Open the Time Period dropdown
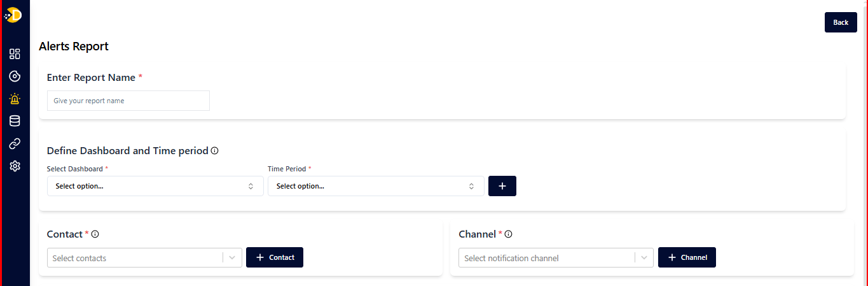This screenshot has width=868, height=286. pos(376,186)
